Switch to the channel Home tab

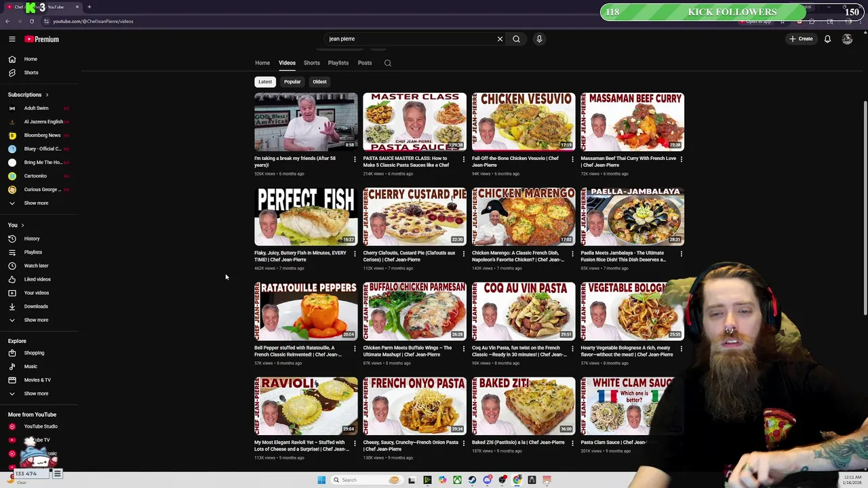pyautogui.click(x=262, y=63)
